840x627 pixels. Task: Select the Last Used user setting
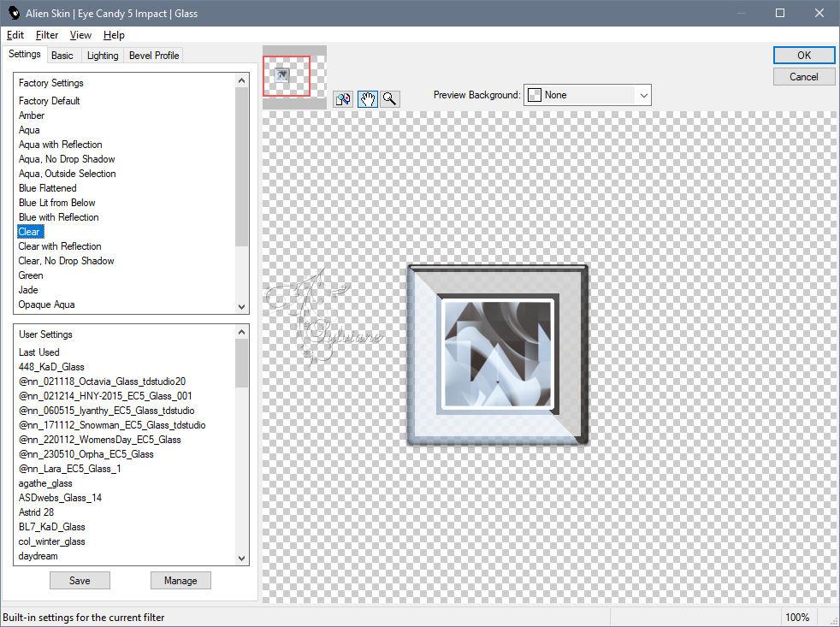[x=38, y=352]
